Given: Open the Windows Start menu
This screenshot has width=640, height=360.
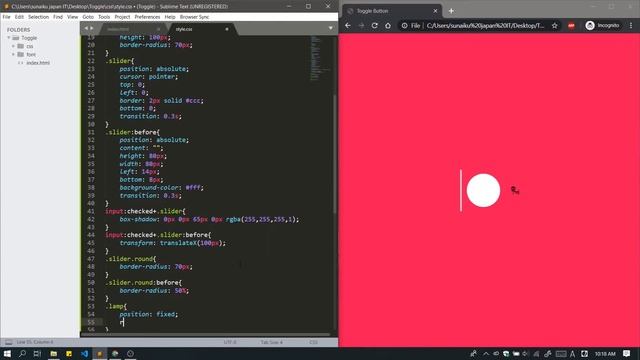Looking at the screenshot, I should [x=7, y=353].
